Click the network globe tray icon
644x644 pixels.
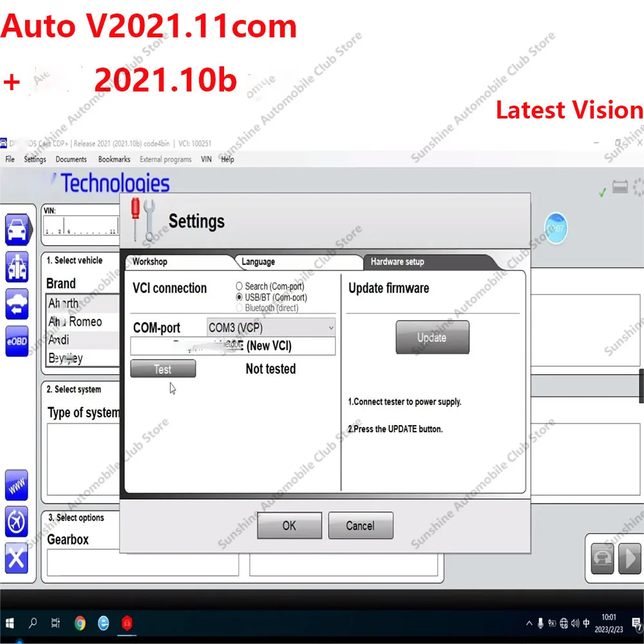click(564, 623)
